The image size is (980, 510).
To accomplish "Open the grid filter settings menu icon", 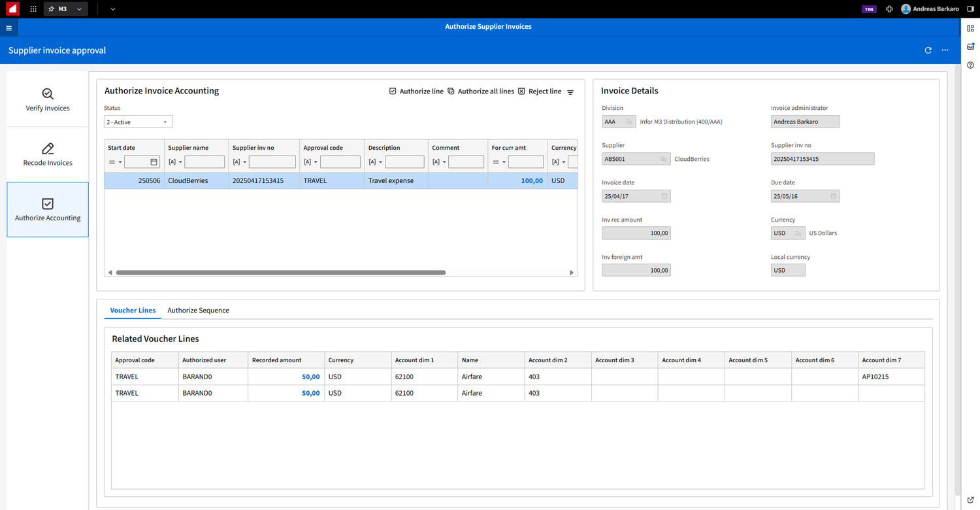I will (x=570, y=92).
